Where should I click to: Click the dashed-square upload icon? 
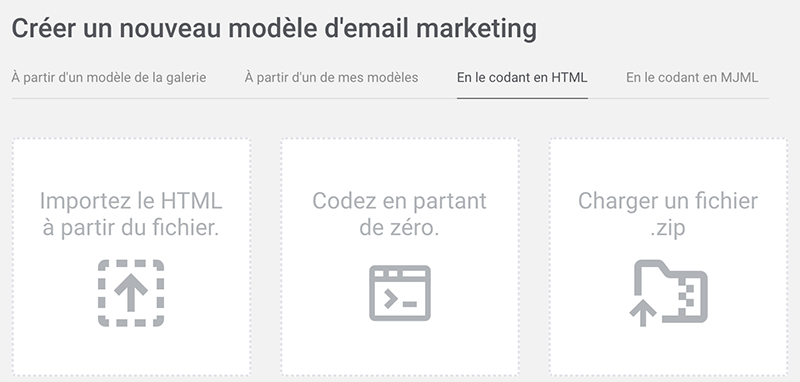point(131,293)
